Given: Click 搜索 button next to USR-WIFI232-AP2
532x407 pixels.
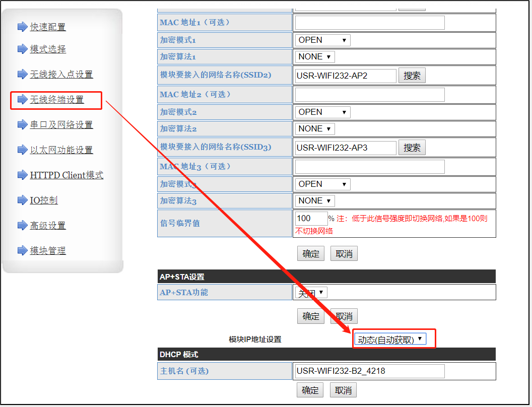Looking at the screenshot, I should point(412,76).
